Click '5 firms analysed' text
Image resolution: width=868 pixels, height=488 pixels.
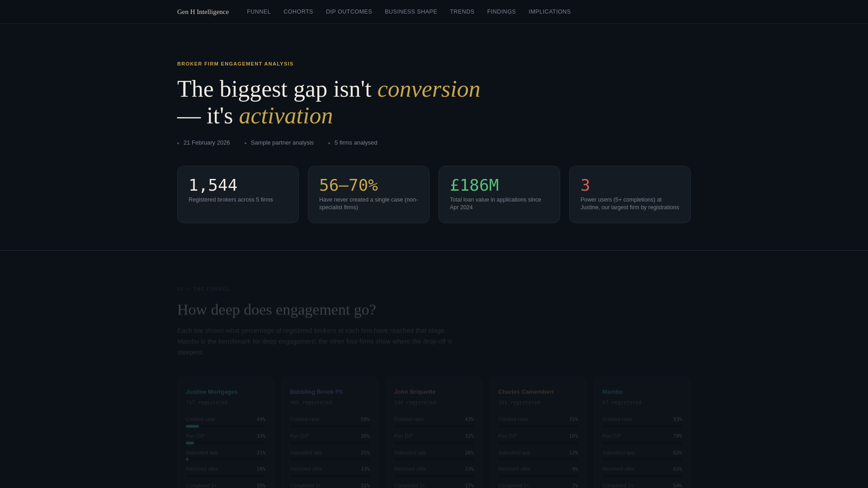[356, 143]
